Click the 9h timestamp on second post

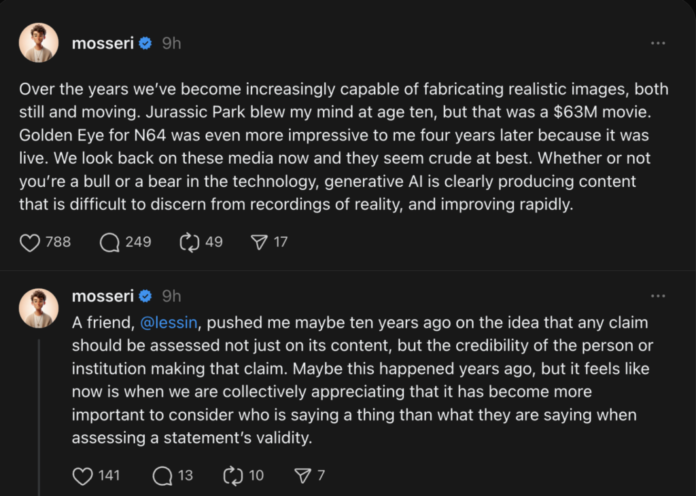point(172,296)
